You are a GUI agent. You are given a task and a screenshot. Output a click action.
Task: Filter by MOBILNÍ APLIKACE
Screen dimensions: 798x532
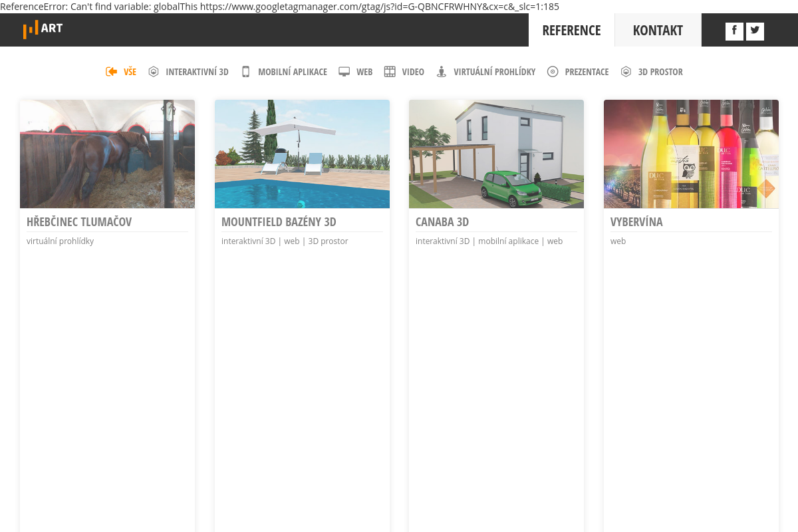(x=293, y=72)
